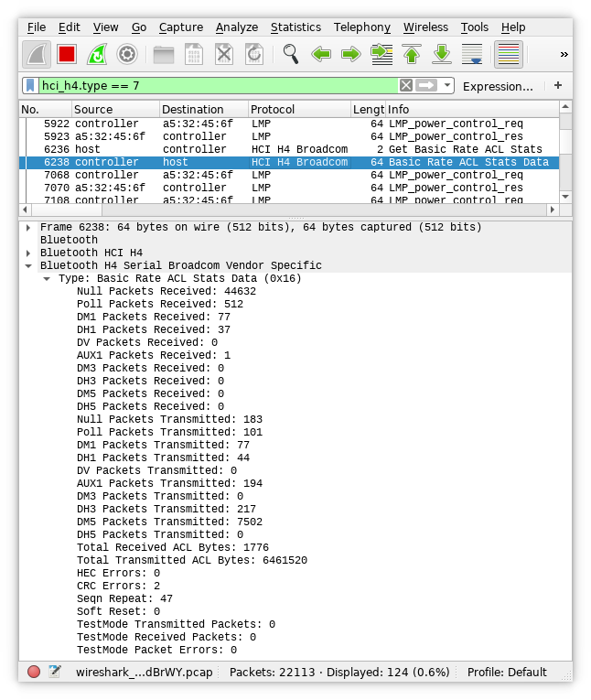The image size is (591, 700).
Task: Click the capture file name in status bar
Action: [x=145, y=673]
